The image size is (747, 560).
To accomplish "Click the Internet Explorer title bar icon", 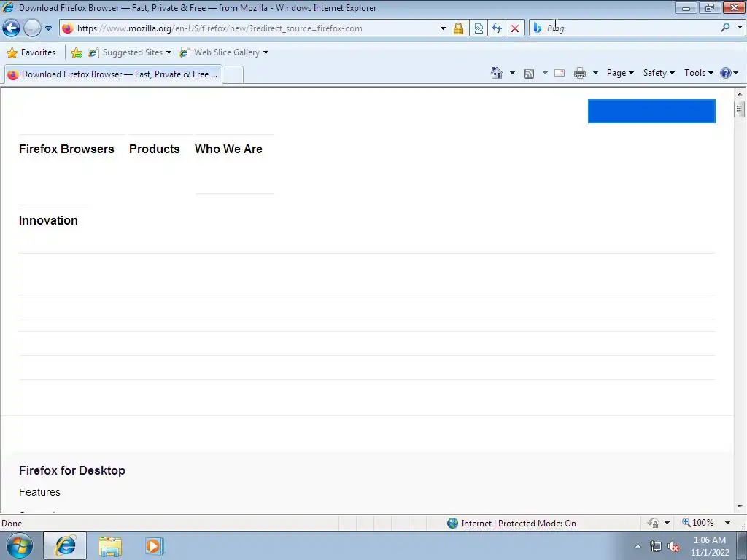I will (x=8, y=7).
